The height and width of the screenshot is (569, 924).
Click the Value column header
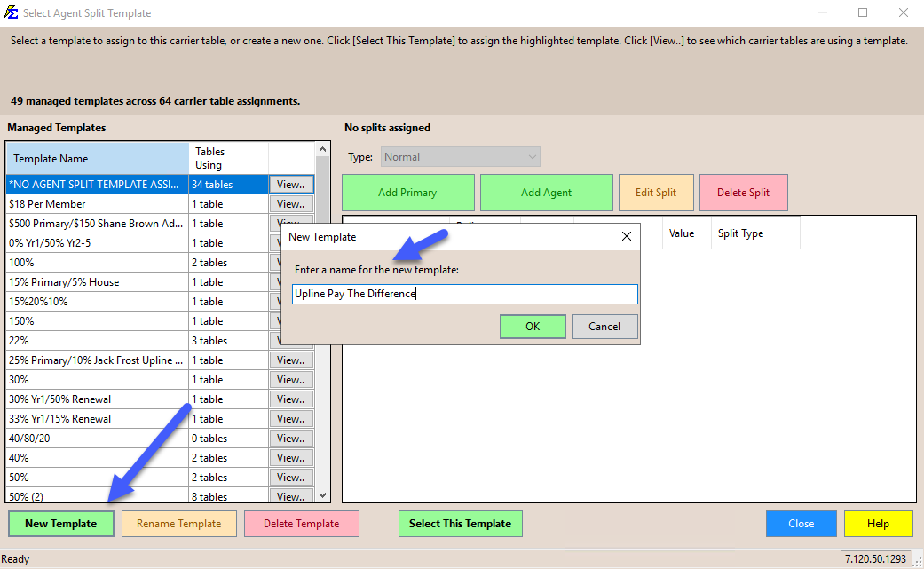687,233
